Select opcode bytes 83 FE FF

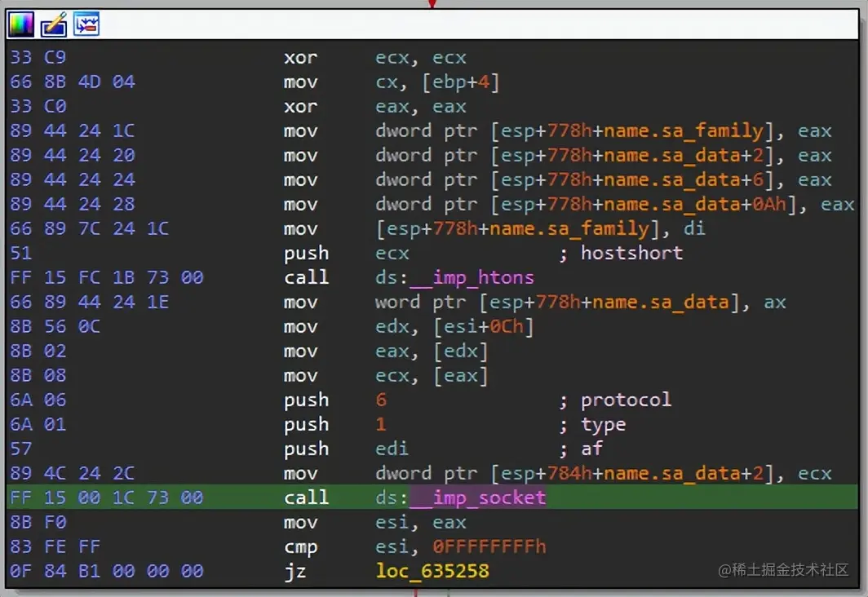point(55,546)
